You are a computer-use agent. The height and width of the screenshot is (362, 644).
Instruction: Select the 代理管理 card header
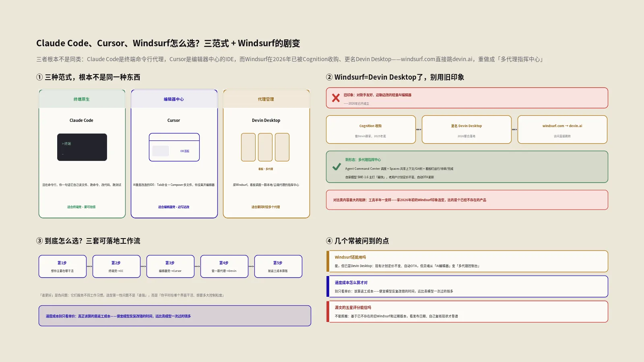tap(266, 99)
